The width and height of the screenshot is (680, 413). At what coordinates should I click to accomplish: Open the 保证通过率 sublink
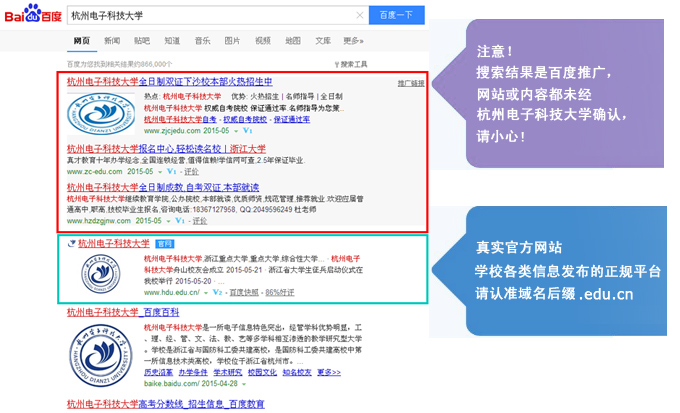pos(292,119)
